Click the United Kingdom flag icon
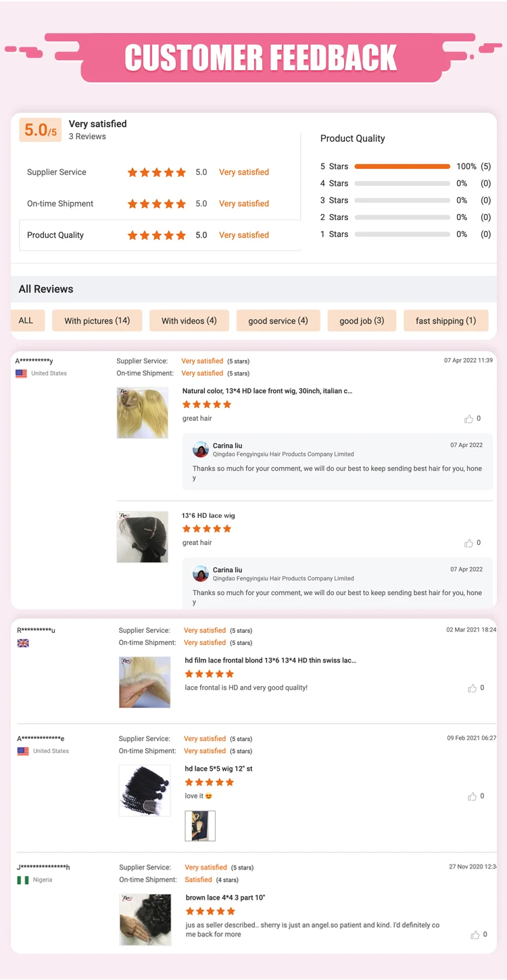The image size is (507, 980). point(23,643)
